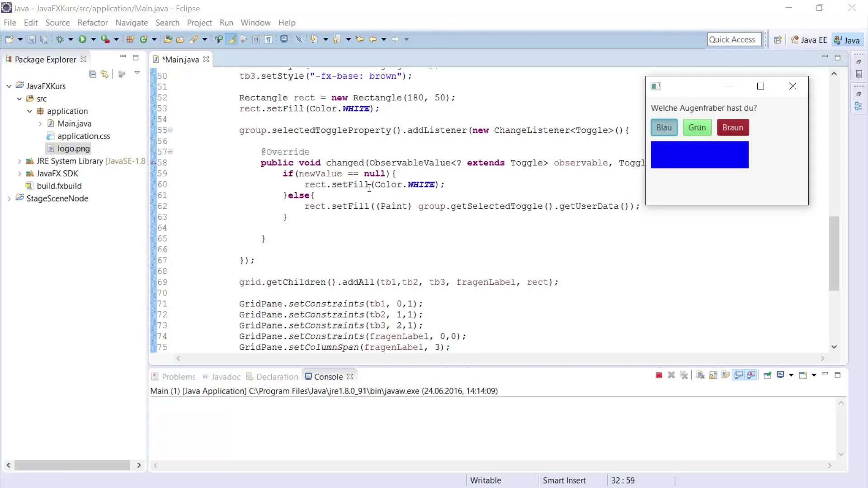The height and width of the screenshot is (488, 868).
Task: Click the New Java Class icon
Action: (144, 39)
